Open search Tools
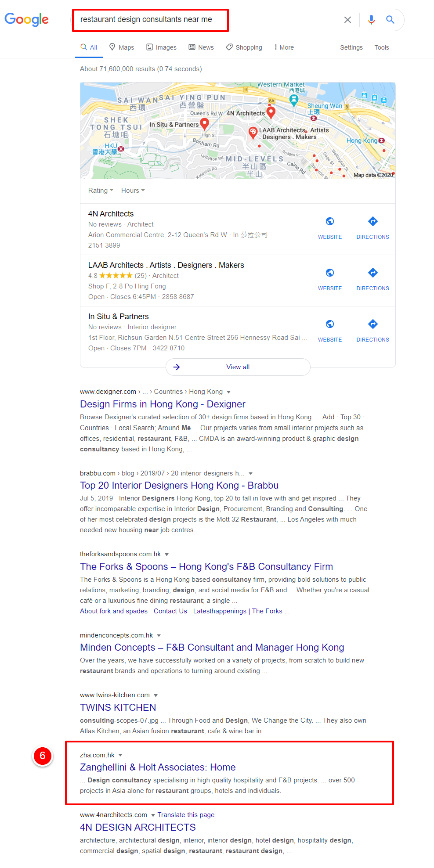434x868 pixels. click(382, 47)
